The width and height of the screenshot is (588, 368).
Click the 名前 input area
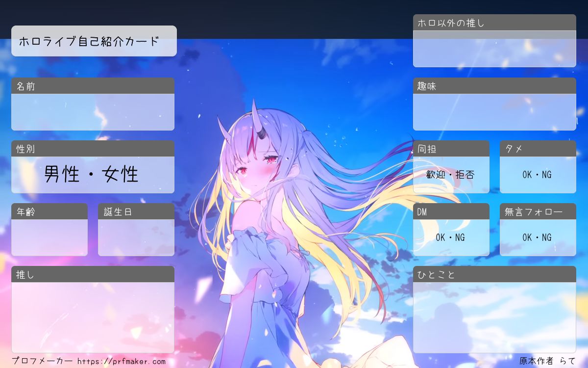coord(93,112)
